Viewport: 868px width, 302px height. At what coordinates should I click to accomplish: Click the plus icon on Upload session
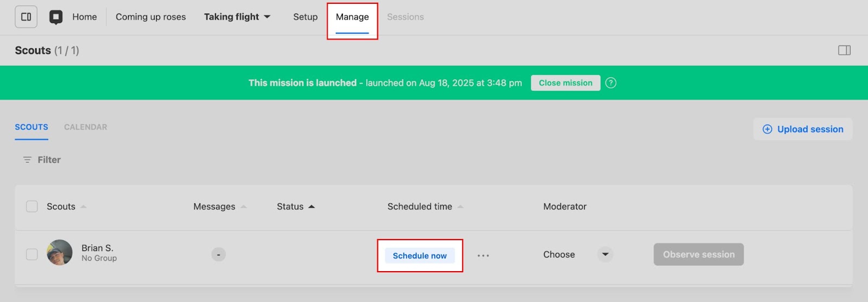767,129
